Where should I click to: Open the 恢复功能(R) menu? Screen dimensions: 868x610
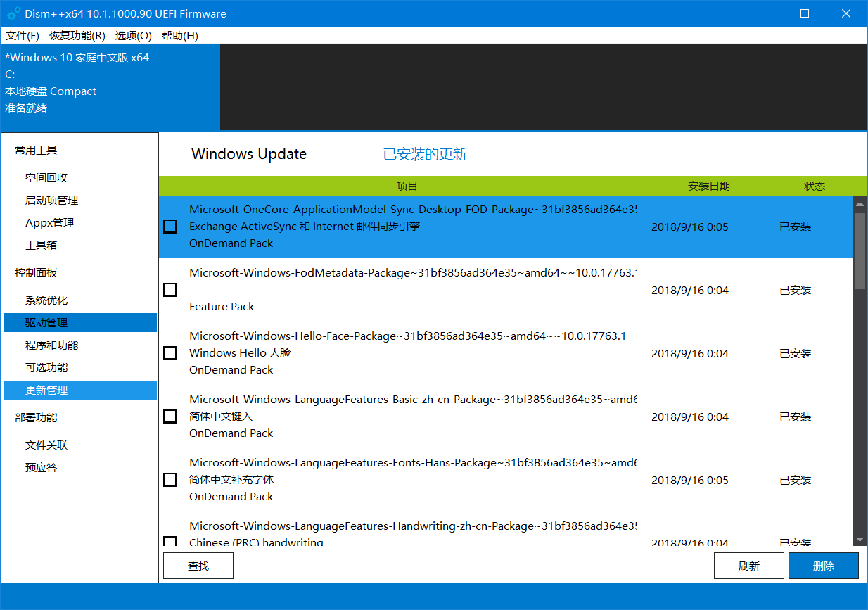(x=77, y=36)
